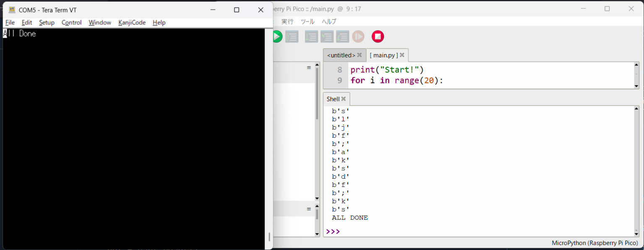Stop and restart the backend with red stop icon
Viewport: 644px width, 250px height.
point(377,36)
